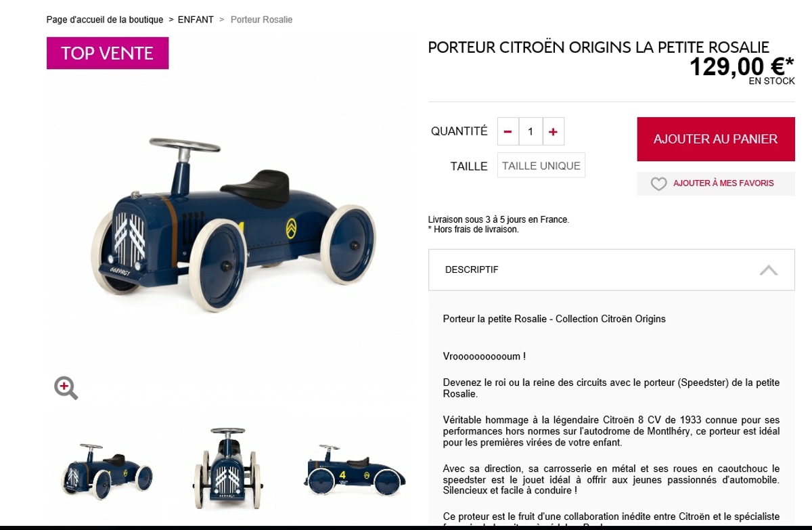The height and width of the screenshot is (530, 812).
Task: Click the quantity value field
Action: click(x=531, y=131)
